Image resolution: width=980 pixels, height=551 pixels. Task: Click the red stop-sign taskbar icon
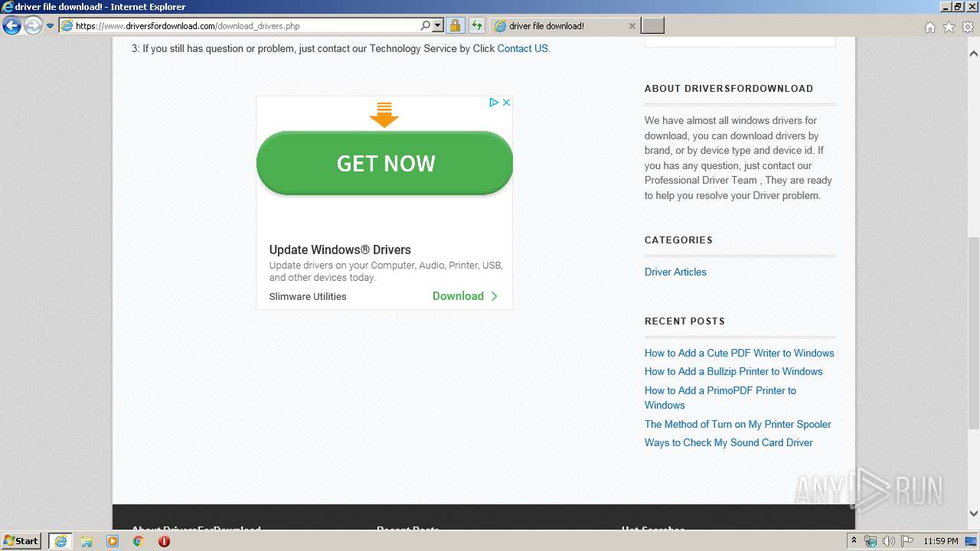click(164, 541)
